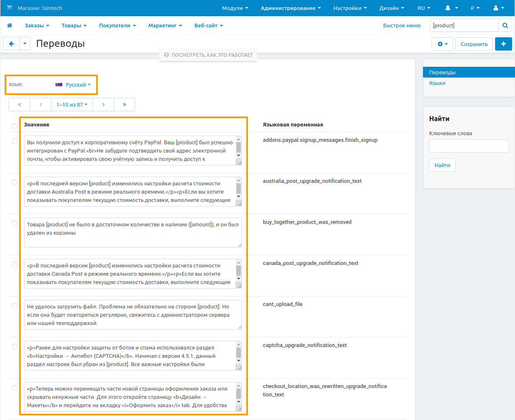Click the home dashboard icon
This screenshot has height=420, width=515.
pos(9,25)
